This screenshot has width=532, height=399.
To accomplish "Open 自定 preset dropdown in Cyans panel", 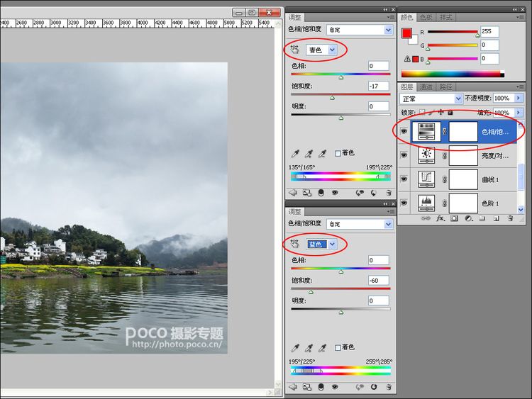I will [x=360, y=30].
